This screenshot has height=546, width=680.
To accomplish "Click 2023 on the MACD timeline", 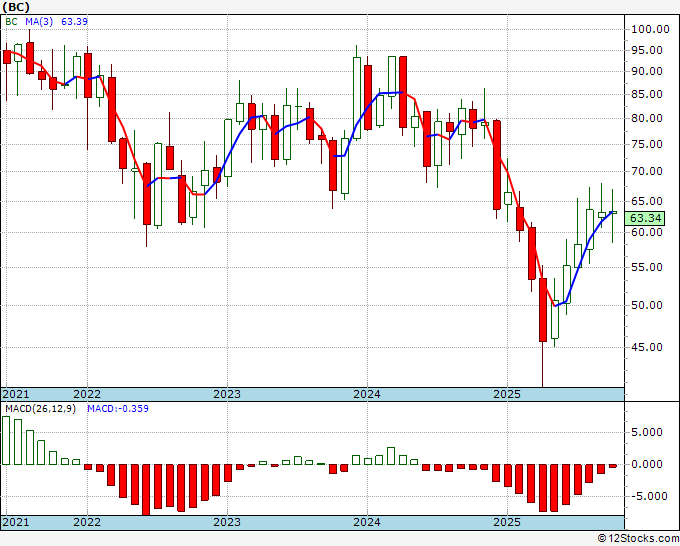I will 227,522.
